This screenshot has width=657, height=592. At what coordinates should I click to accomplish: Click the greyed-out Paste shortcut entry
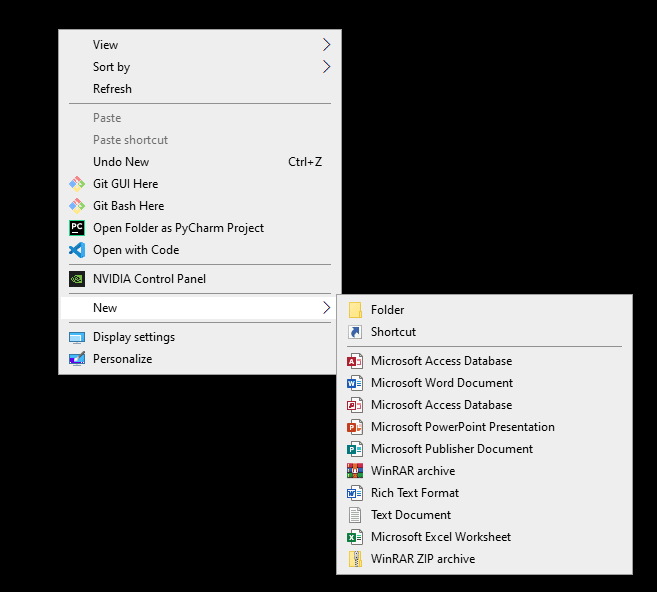click(200, 140)
